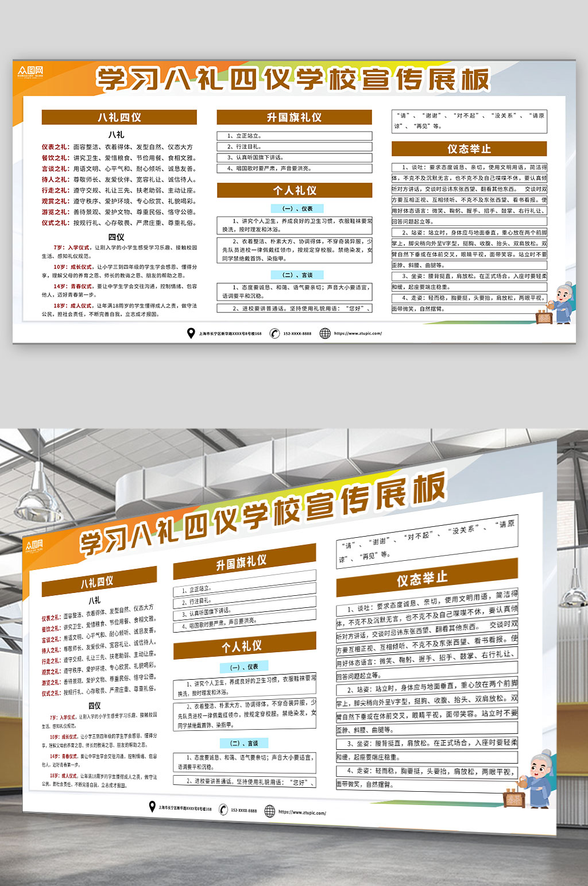
Task: Click the 4、唱国歌时要严肃 row on the upper poster
Action: 294,168
